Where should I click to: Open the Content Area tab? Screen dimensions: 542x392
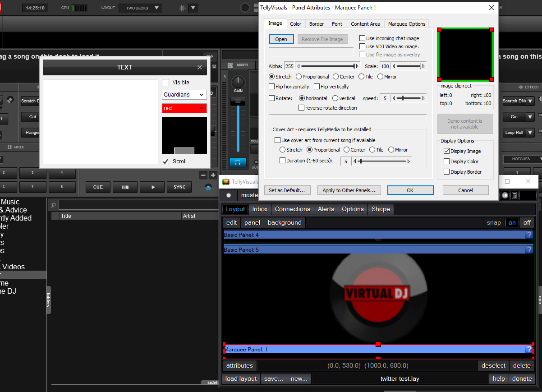pyautogui.click(x=365, y=24)
